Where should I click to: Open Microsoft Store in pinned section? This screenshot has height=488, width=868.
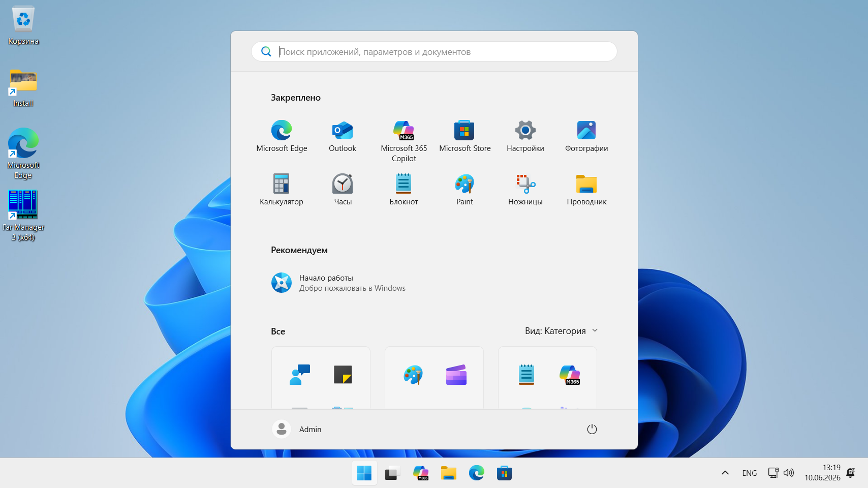click(x=464, y=136)
